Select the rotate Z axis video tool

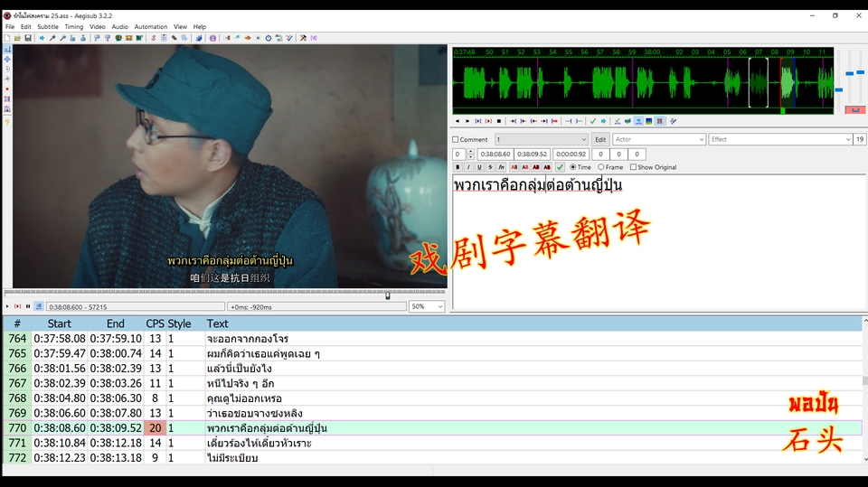pos(7,70)
